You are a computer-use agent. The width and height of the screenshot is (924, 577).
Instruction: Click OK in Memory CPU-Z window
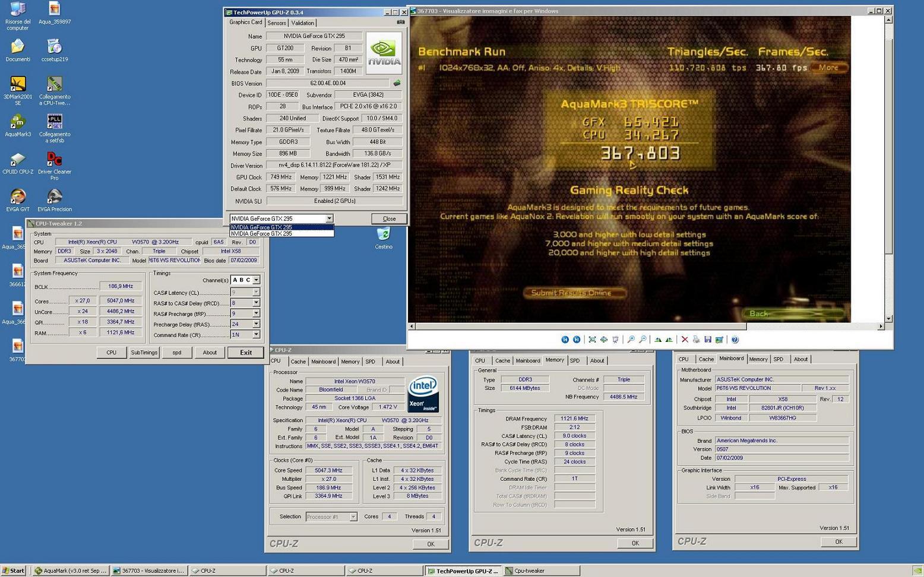click(x=635, y=543)
